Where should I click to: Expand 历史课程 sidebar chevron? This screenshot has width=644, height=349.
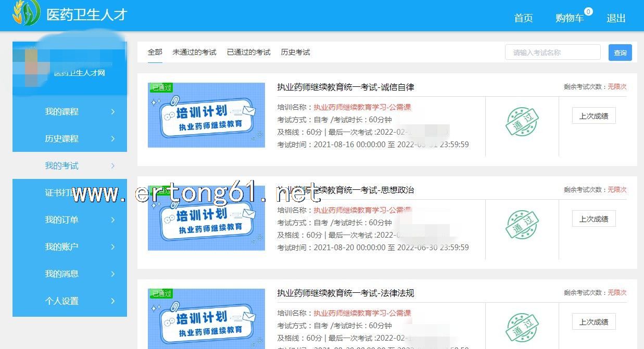113,139
